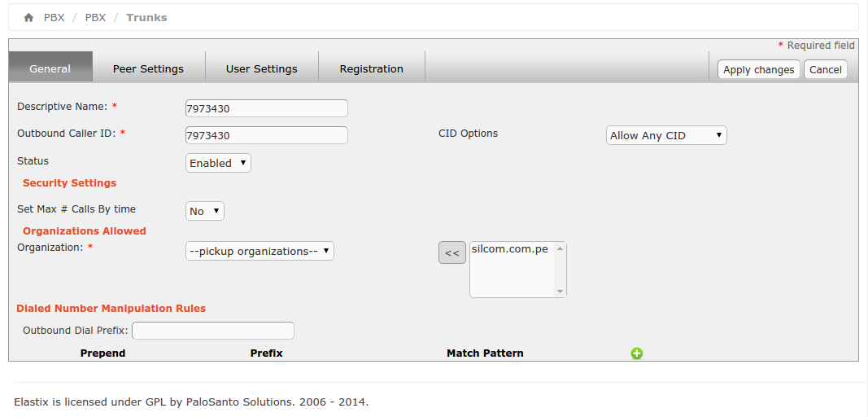Click the Trunks breadcrumb link
Viewport: 868px width, 417px height.
(x=146, y=18)
